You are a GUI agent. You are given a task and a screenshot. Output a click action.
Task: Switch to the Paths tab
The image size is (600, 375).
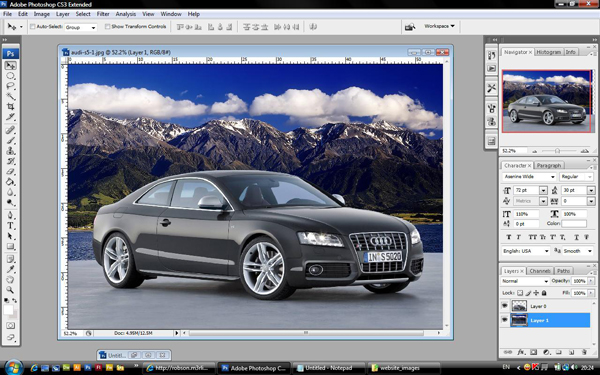click(563, 271)
